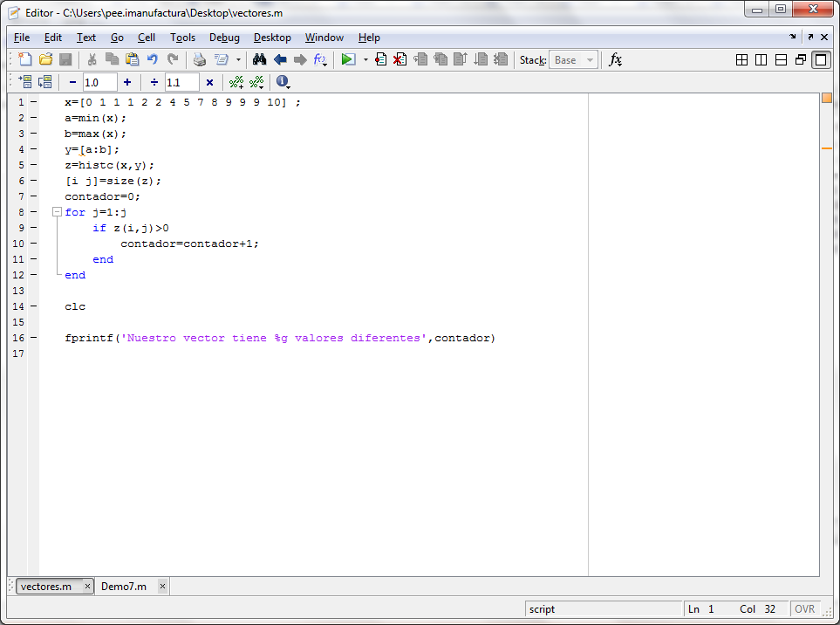Cut selection with scissors icon
This screenshot has width=840, height=625.
[x=92, y=59]
